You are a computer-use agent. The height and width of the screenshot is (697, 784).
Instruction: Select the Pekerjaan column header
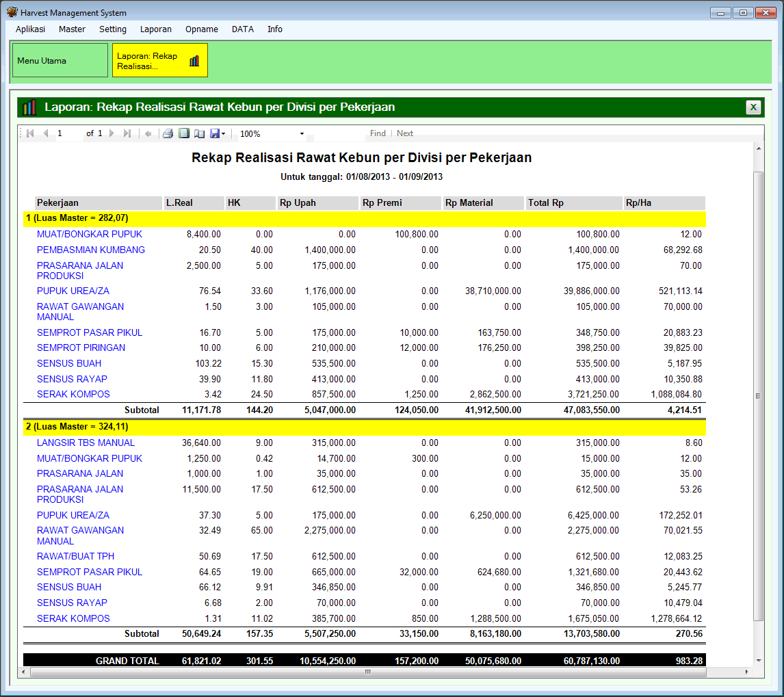click(98, 202)
